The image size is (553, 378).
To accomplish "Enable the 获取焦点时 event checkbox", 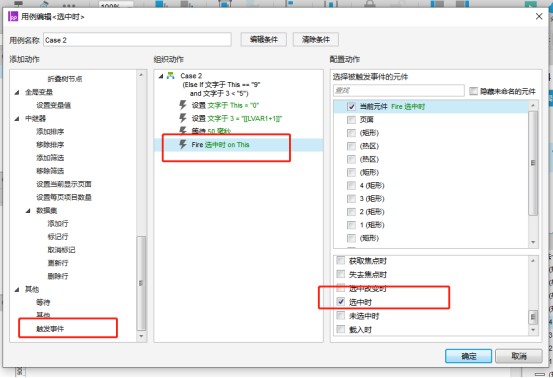I will click(340, 261).
